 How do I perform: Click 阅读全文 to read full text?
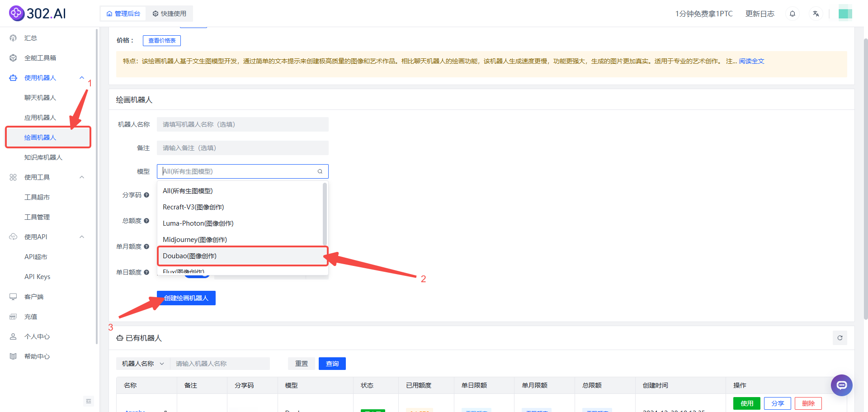tap(751, 61)
